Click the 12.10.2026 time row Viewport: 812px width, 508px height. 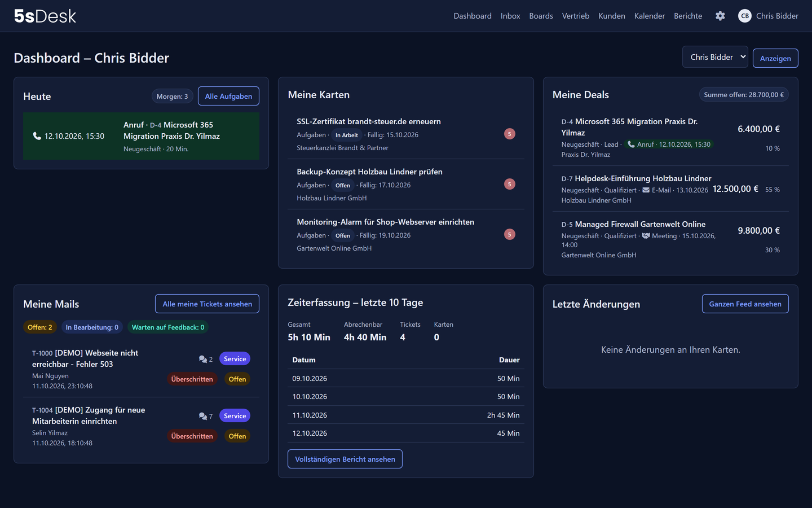click(x=406, y=433)
